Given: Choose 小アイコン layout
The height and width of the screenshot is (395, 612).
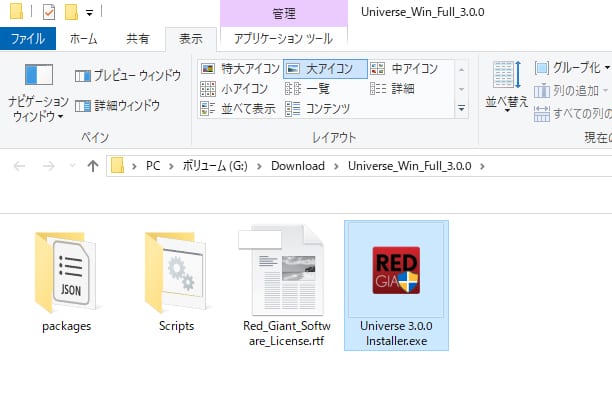Looking at the screenshot, I should click(x=234, y=89).
